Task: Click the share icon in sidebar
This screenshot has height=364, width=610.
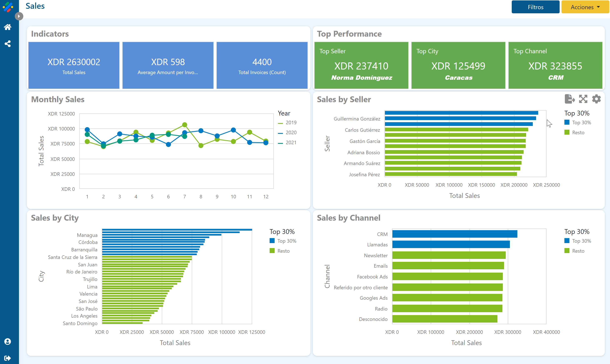Action: click(8, 44)
